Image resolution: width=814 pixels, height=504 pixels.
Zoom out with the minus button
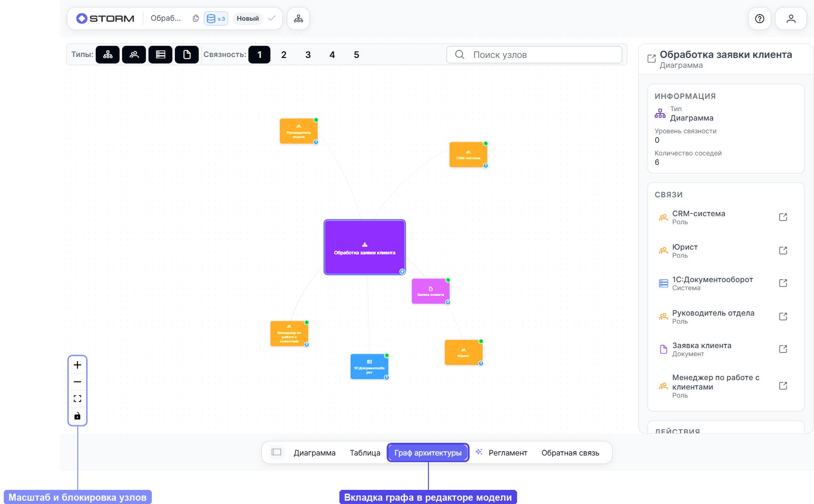point(77,382)
